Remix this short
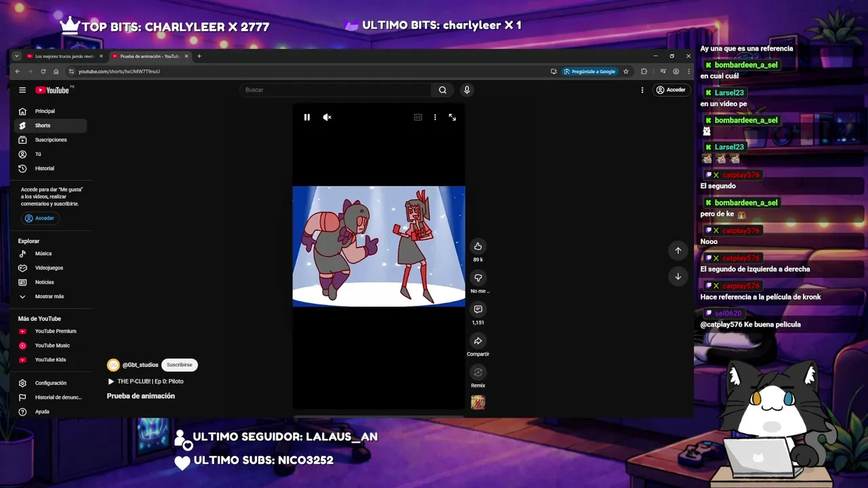The height and width of the screenshot is (488, 868). [x=478, y=372]
